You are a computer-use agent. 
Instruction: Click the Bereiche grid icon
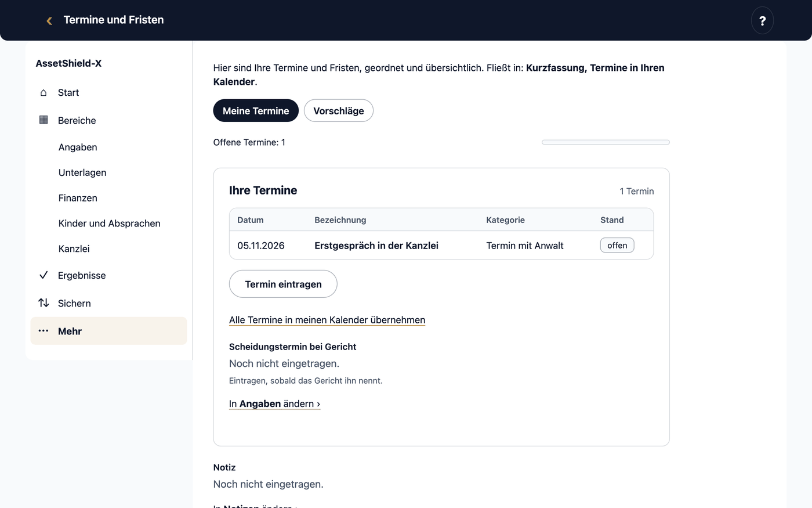coord(43,120)
